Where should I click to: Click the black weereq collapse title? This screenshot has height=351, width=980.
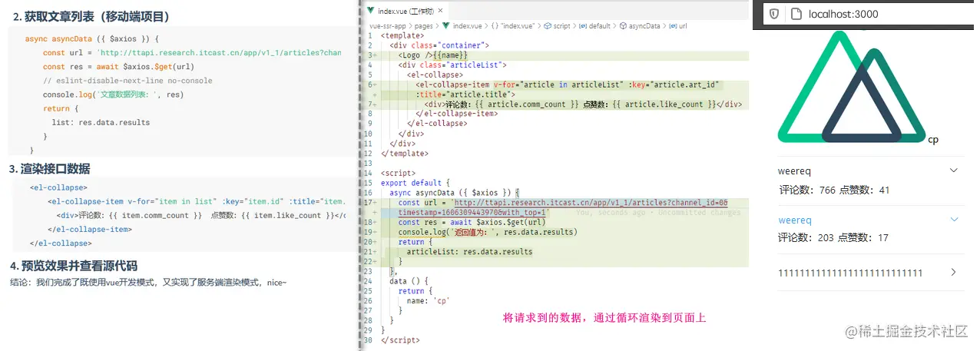[795, 171]
